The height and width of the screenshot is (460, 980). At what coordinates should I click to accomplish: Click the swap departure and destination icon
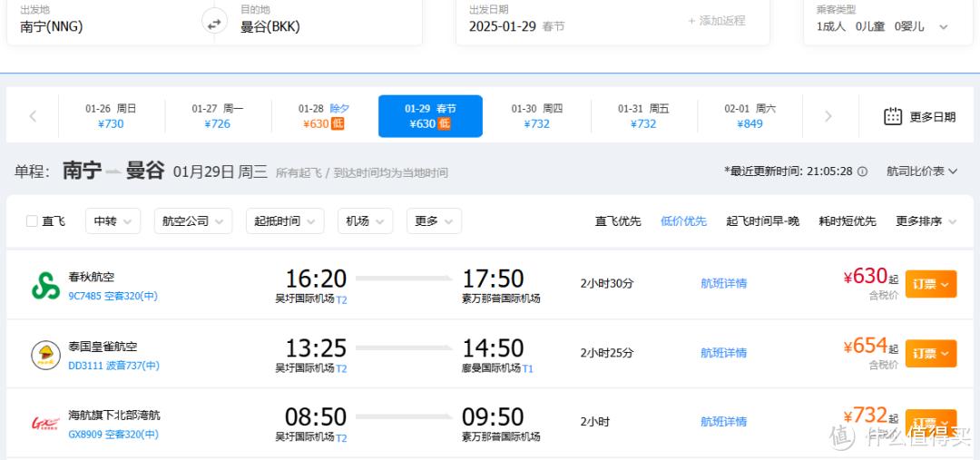[214, 24]
